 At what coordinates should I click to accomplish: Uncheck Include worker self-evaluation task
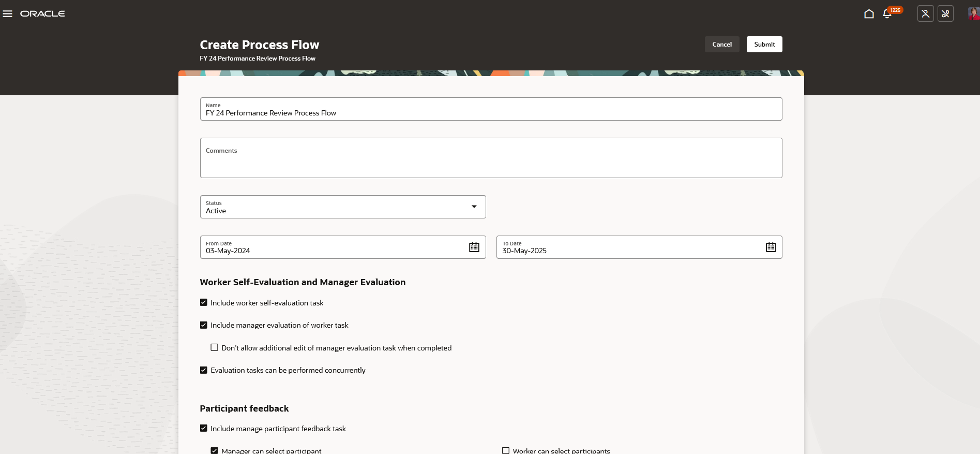204,303
